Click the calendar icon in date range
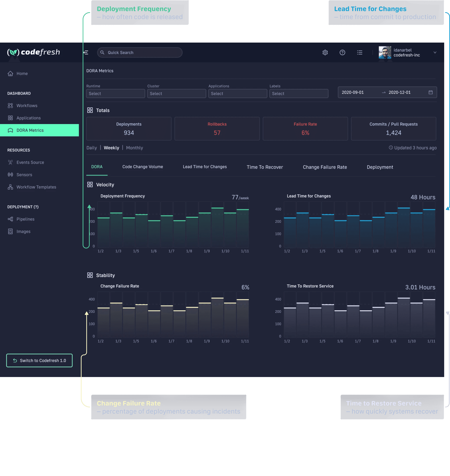Screen dimensions: 450x476 [431, 92]
